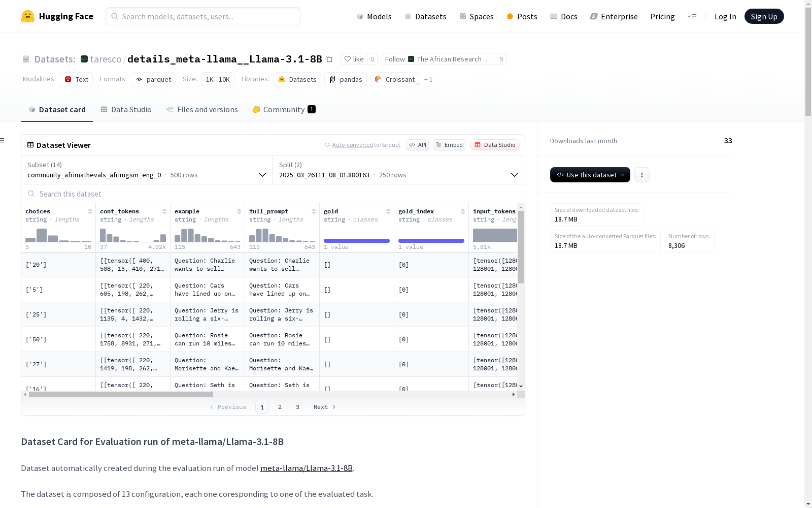Click the sort icon on choices column
This screenshot has height=508, width=812.
[90, 211]
